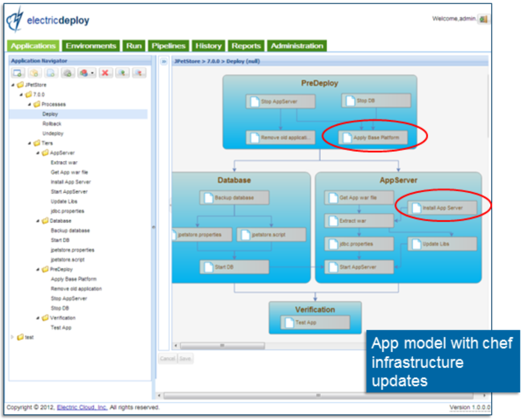Viewport: 529px width, 420px height.
Task: Click the green up-arrow toolbar icon
Action: [122, 73]
